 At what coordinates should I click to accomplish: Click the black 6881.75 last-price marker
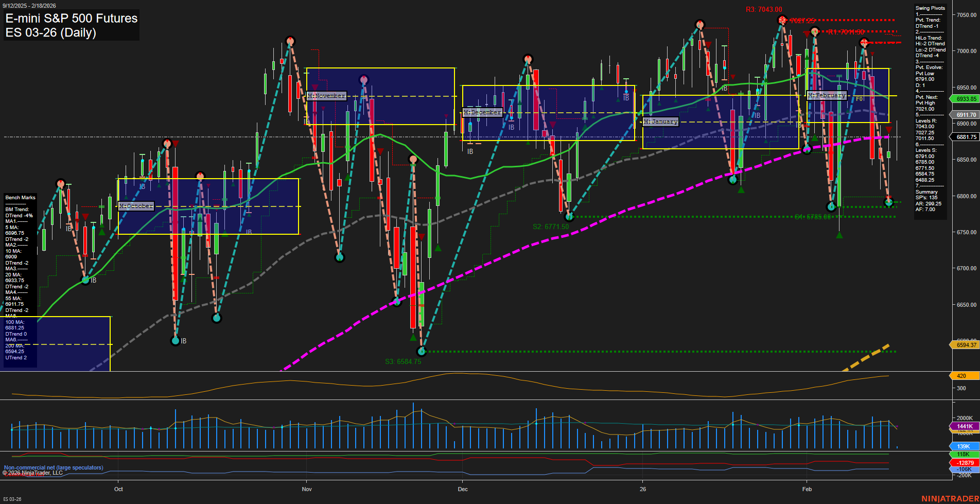click(x=966, y=137)
